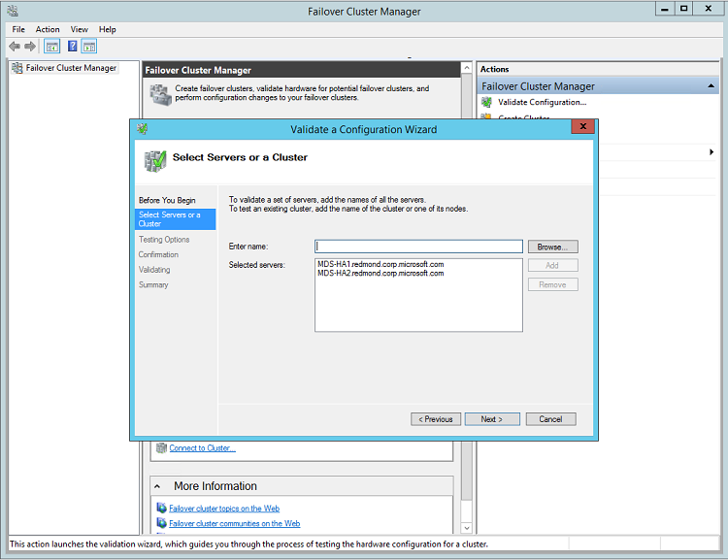This screenshot has height=560, width=728.
Task: Toggle the show/hide console tree icon
Action: tap(52, 47)
